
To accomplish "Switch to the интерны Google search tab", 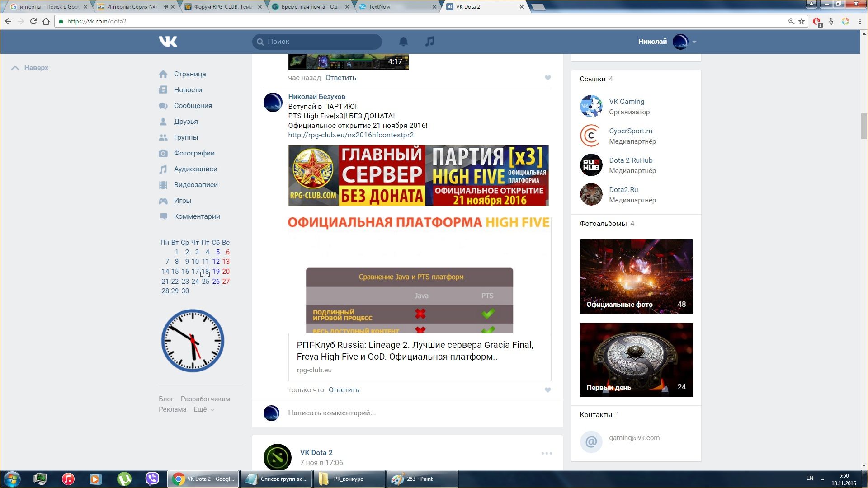I will pyautogui.click(x=49, y=7).
